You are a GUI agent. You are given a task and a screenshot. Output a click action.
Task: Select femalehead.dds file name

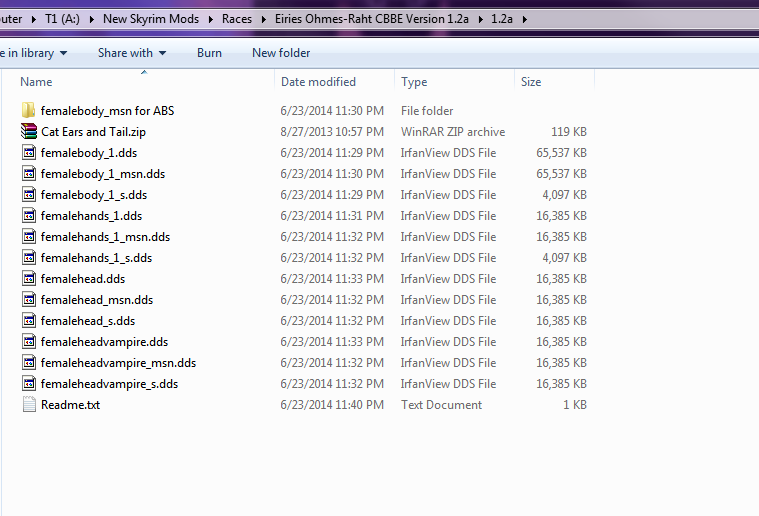[83, 279]
